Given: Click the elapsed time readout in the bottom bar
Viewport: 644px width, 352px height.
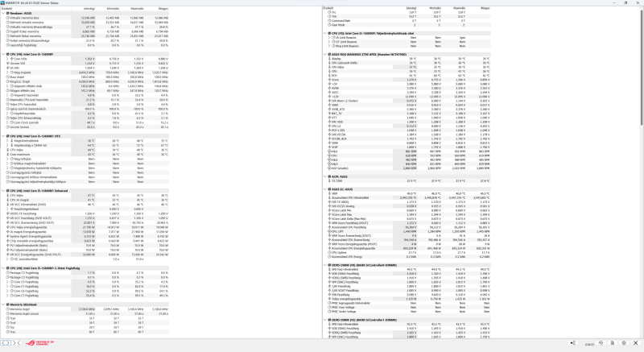Looking at the screenshot, I should pyautogui.click(x=589, y=344).
